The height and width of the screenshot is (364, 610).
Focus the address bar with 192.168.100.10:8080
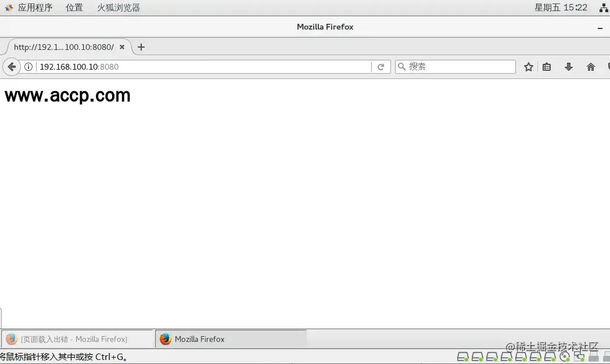(204, 67)
